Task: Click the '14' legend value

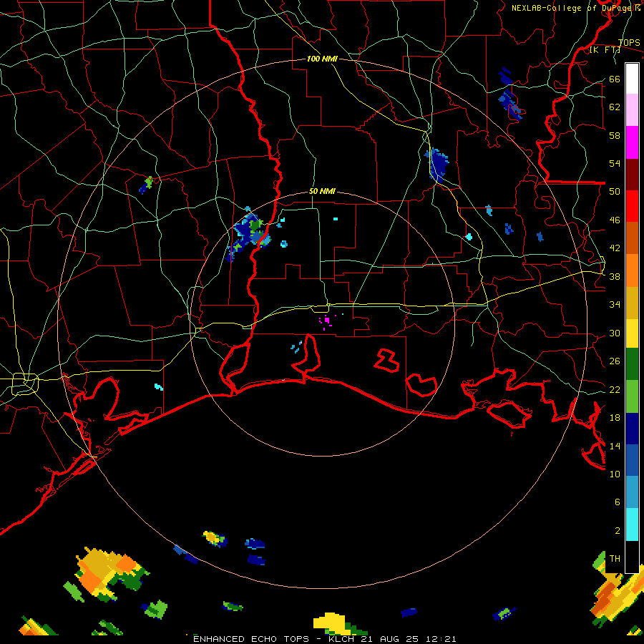Action: click(615, 446)
